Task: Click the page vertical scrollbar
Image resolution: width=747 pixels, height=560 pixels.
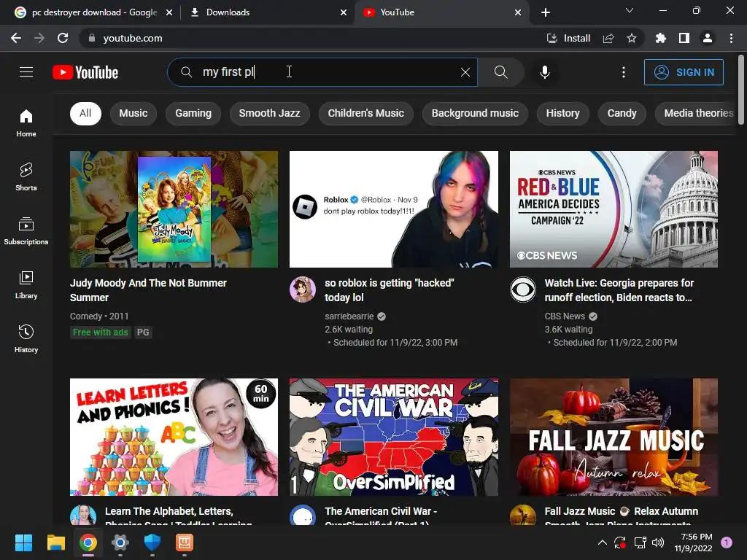Action: point(741,90)
